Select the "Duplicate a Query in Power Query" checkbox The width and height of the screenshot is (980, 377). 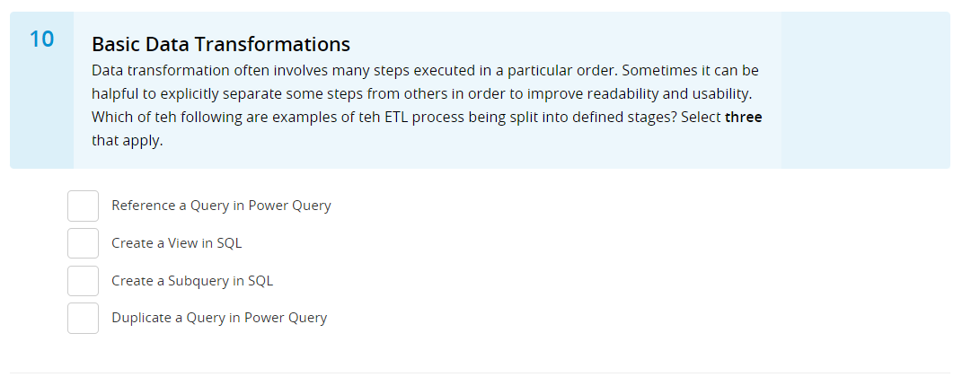pyautogui.click(x=84, y=319)
